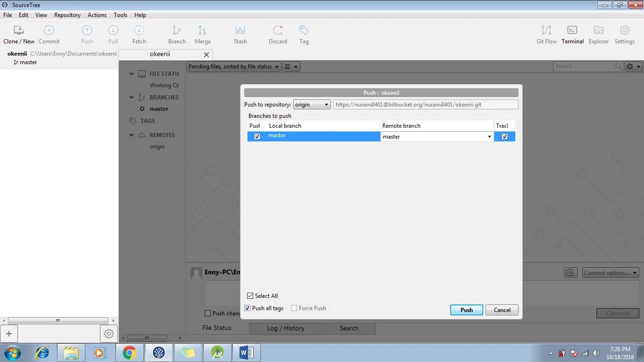Click the Push button in dialog
This screenshot has width=644, height=362.
(466, 310)
